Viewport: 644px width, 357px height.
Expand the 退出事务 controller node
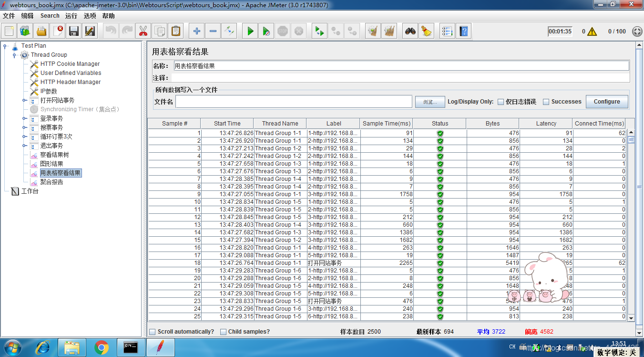click(x=24, y=146)
